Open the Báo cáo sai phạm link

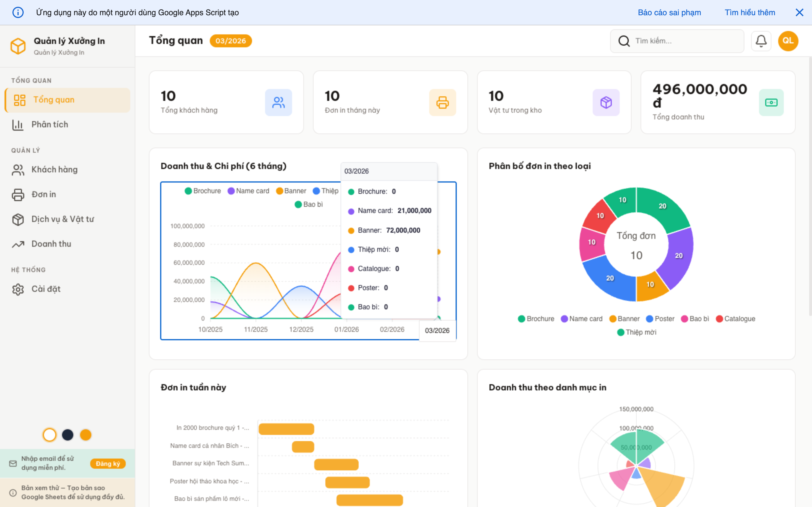[669, 13]
